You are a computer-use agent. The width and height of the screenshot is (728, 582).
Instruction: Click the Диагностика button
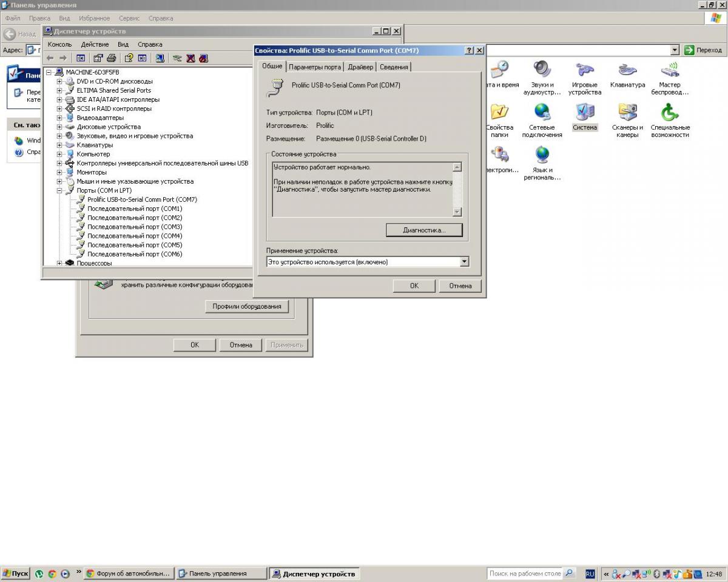coord(424,230)
